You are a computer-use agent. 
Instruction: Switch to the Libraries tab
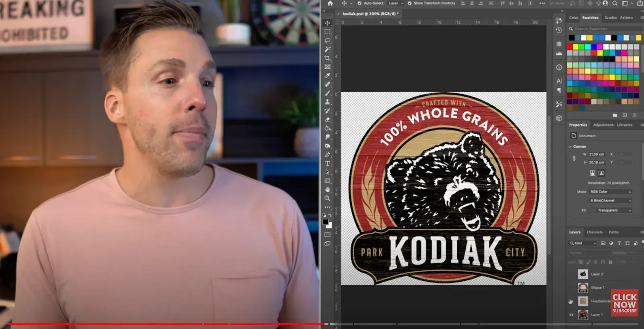pyautogui.click(x=625, y=125)
